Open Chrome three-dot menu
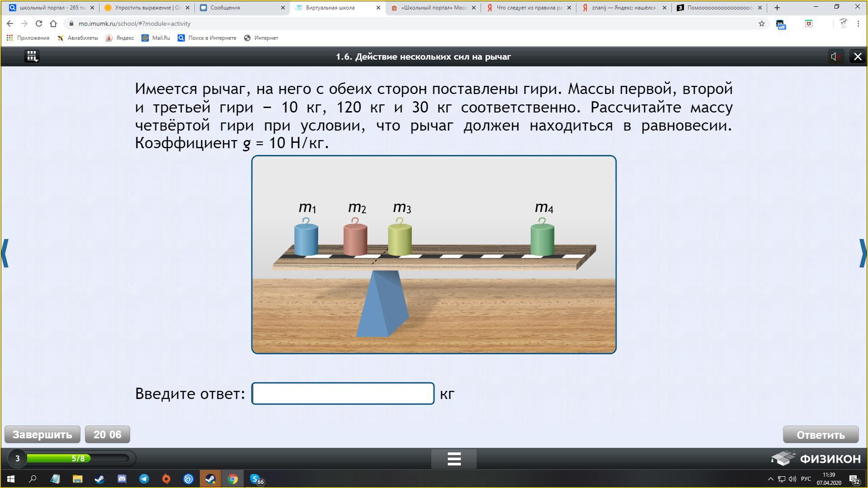The image size is (868, 488). click(x=858, y=23)
